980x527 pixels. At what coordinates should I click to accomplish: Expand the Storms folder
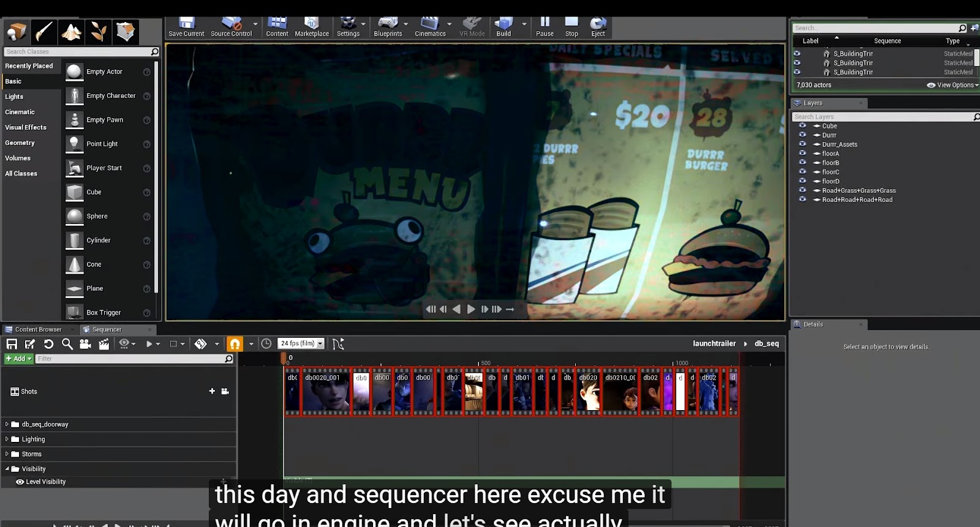(x=7, y=454)
